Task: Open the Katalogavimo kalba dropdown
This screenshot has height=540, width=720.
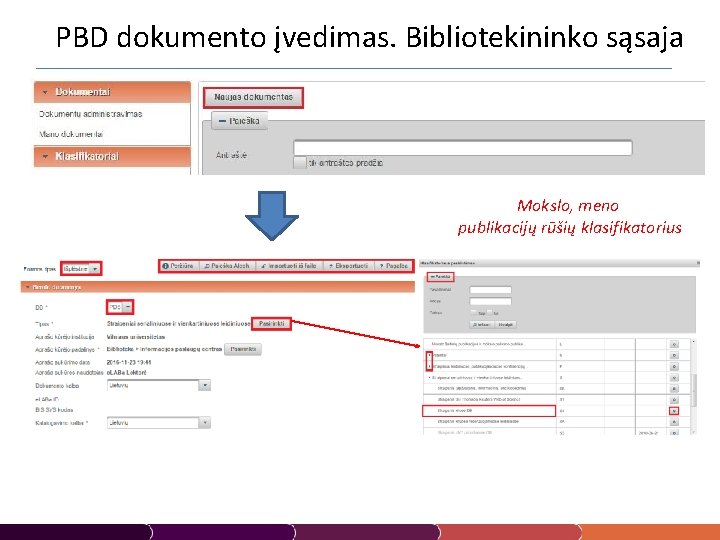Action: (159, 423)
